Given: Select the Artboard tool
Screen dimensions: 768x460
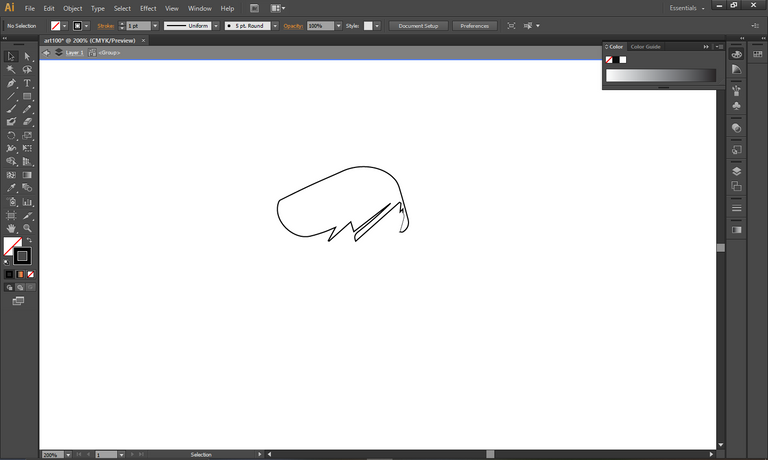Looking at the screenshot, I should click(11, 215).
